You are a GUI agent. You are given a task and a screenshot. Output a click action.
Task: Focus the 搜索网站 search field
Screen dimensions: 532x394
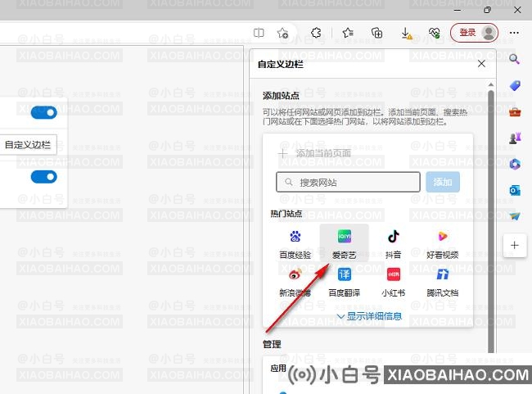pyautogui.click(x=348, y=183)
